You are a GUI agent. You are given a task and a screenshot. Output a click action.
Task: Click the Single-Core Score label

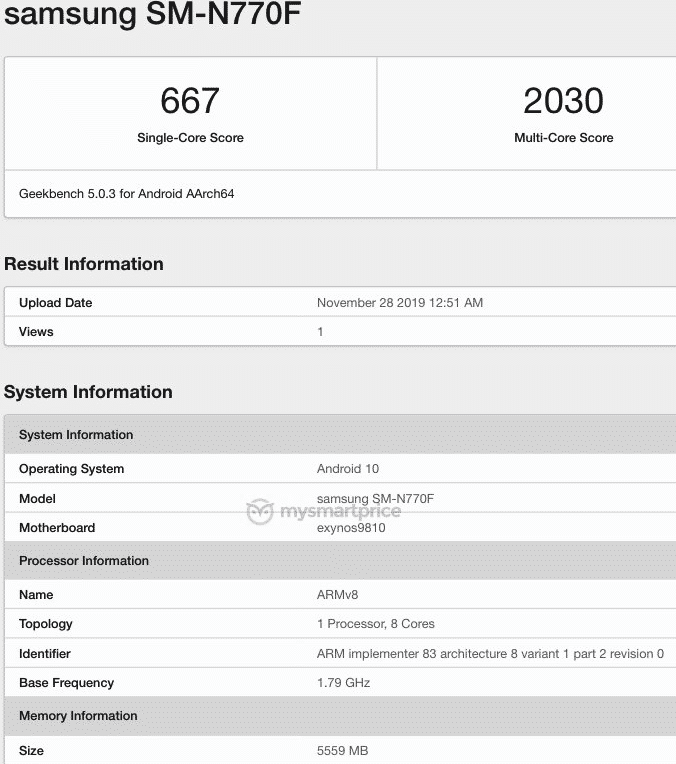pyautogui.click(x=190, y=138)
